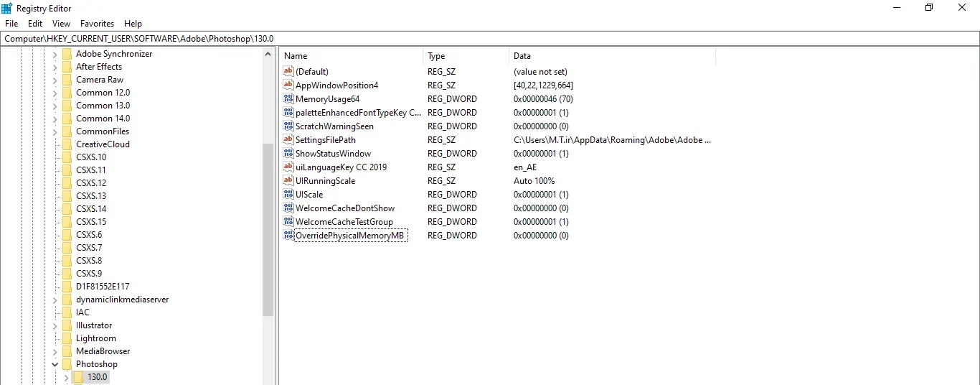Click the MemoryUsage64 DWORD value icon
Screen dimensions: 980x385
(x=288, y=99)
